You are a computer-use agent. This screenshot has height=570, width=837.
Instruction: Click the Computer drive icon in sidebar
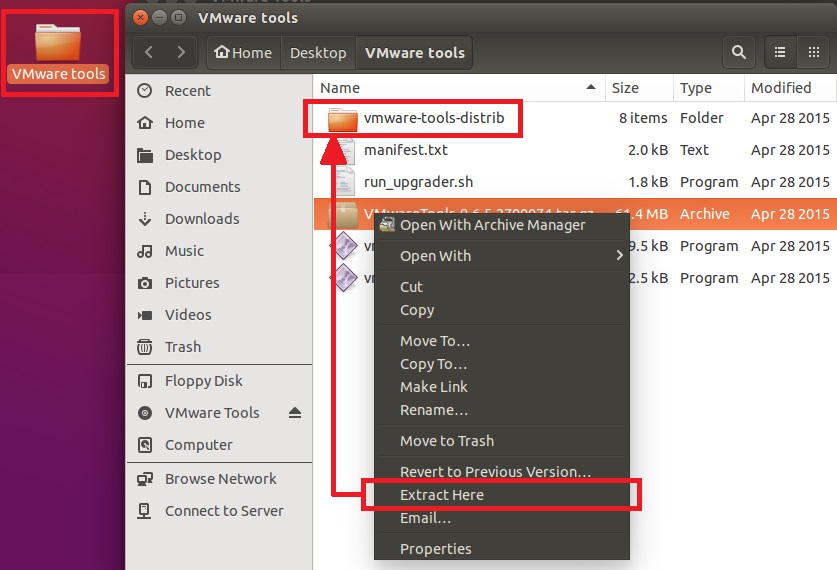pos(145,445)
